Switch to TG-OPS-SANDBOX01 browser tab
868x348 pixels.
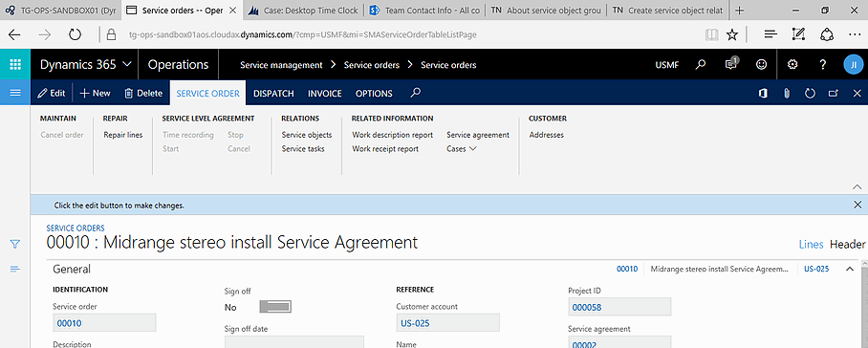60,10
